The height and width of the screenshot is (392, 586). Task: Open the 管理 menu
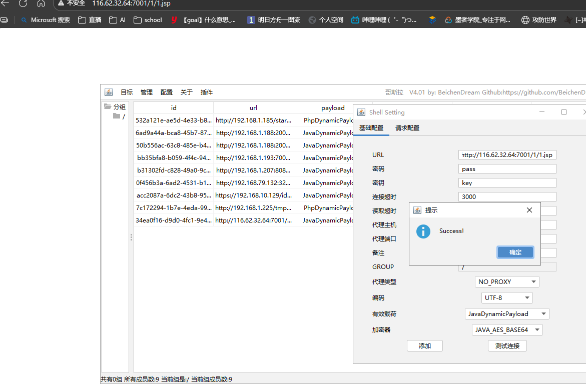pyautogui.click(x=146, y=92)
